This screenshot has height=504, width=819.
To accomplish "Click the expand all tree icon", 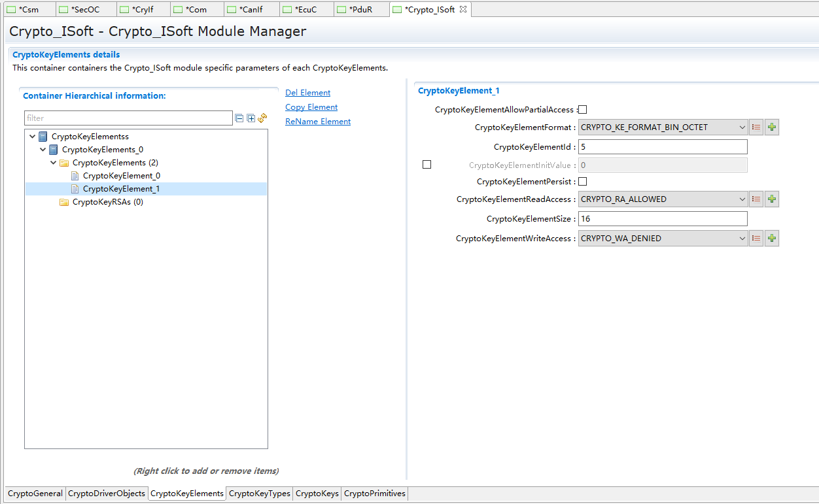I will 251,118.
